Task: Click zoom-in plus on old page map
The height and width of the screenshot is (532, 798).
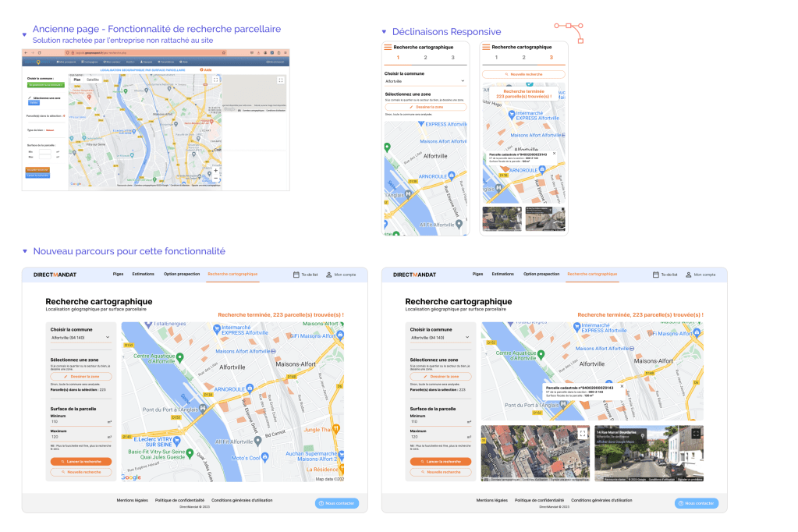Action: pyautogui.click(x=216, y=170)
